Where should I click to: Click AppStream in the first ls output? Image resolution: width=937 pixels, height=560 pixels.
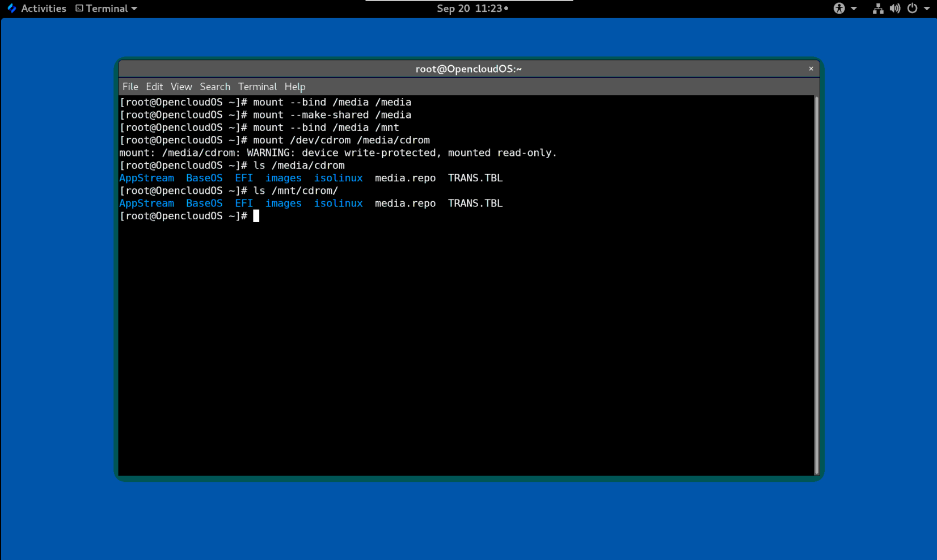pos(146,178)
